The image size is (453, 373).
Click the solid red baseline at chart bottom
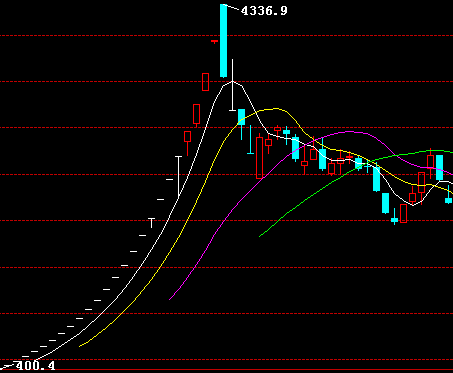[x=226, y=370]
